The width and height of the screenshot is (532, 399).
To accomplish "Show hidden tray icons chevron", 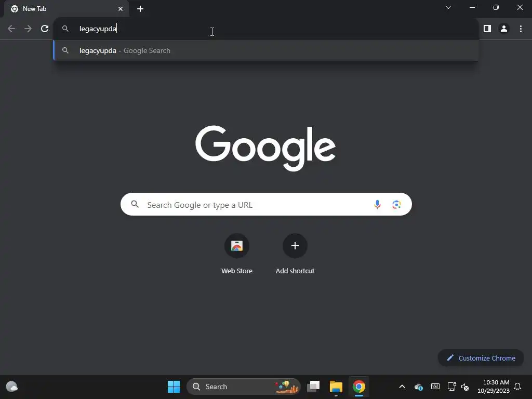I will 402,387.
